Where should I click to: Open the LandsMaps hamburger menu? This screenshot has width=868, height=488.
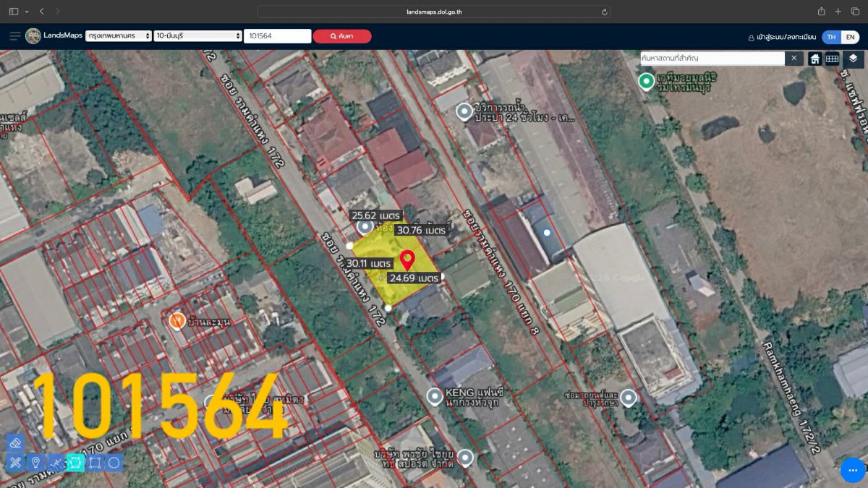click(15, 36)
